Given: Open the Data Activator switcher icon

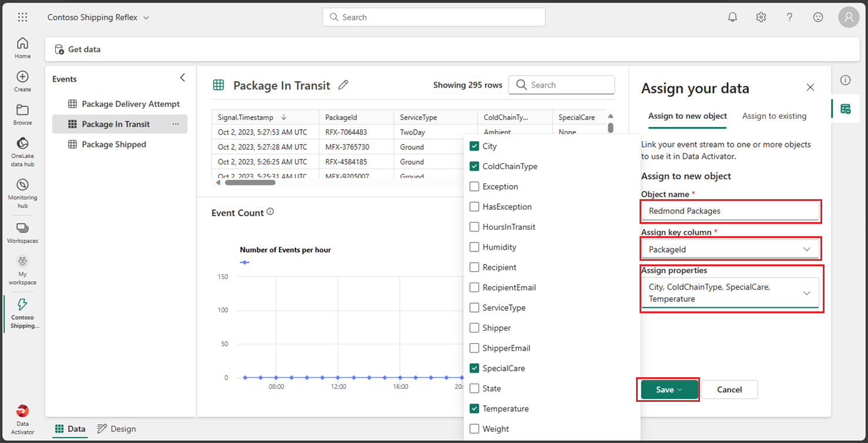Looking at the screenshot, I should pyautogui.click(x=22, y=419).
